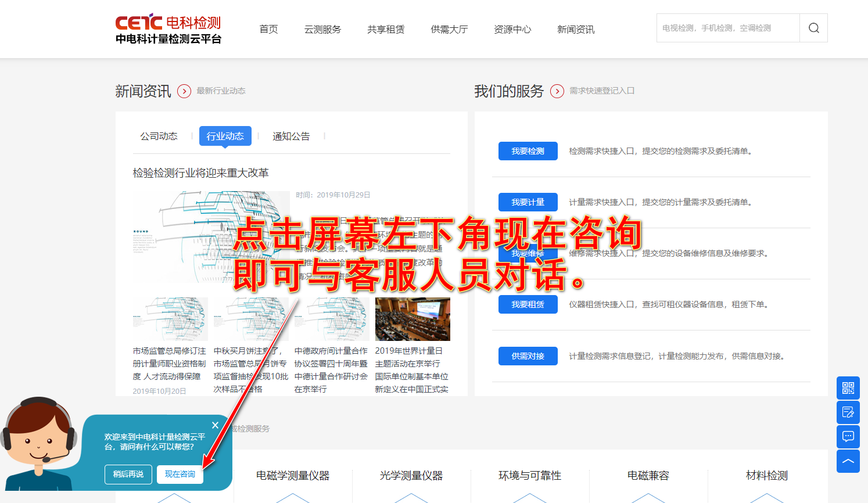Image resolution: width=868 pixels, height=503 pixels.
Task: Click the CETC 电科检测 logo
Action: [168, 29]
